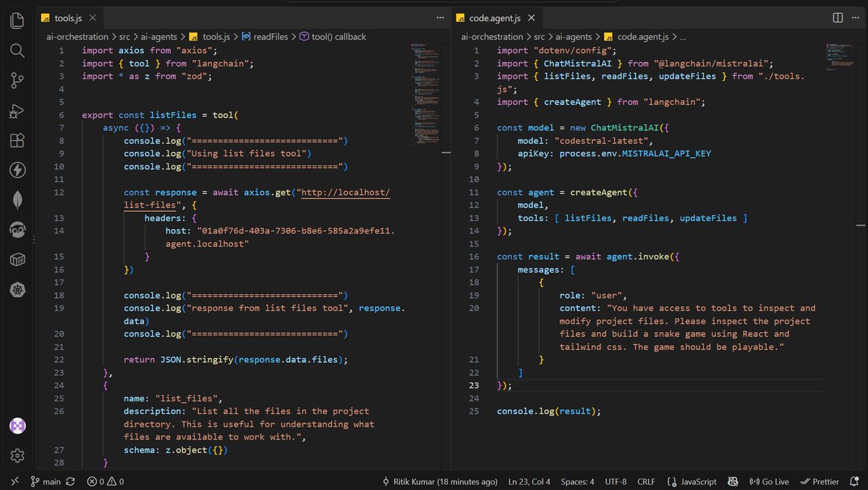Open the Thunder Client lightning bolt icon
Viewport: 868px width, 490px height.
click(x=17, y=171)
